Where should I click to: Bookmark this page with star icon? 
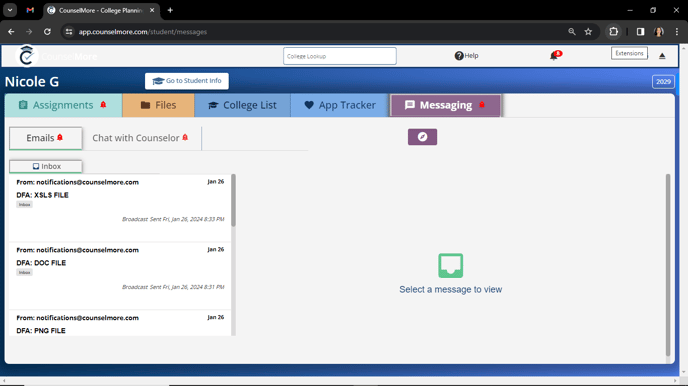pos(588,32)
